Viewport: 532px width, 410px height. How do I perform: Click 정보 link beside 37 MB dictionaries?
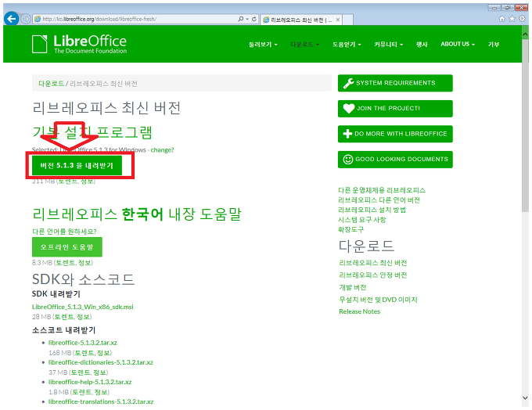click(100, 372)
